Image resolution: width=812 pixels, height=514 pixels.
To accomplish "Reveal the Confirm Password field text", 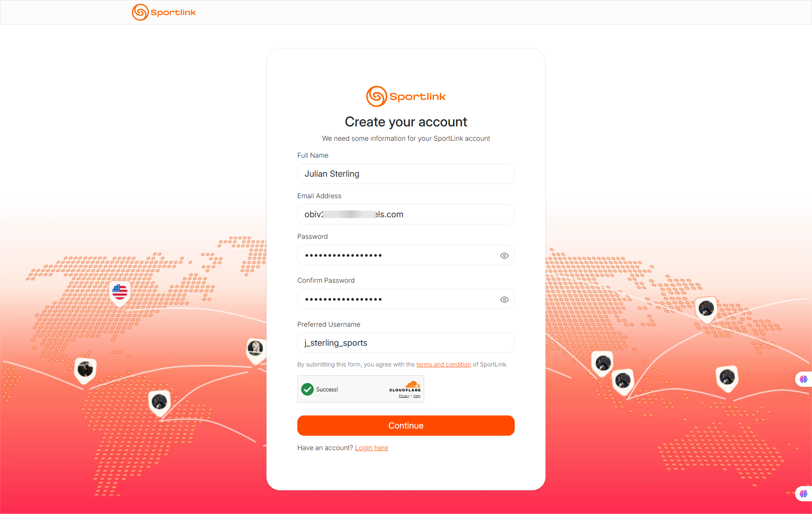I will coord(504,300).
